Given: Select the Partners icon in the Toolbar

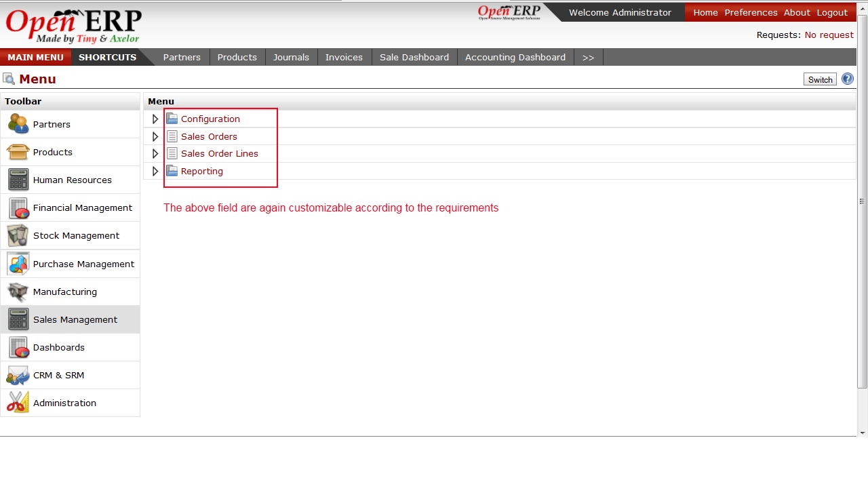Looking at the screenshot, I should tap(18, 124).
